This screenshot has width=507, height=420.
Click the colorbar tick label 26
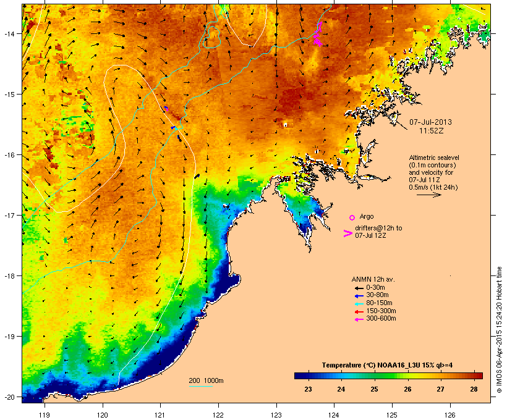[x=407, y=389]
